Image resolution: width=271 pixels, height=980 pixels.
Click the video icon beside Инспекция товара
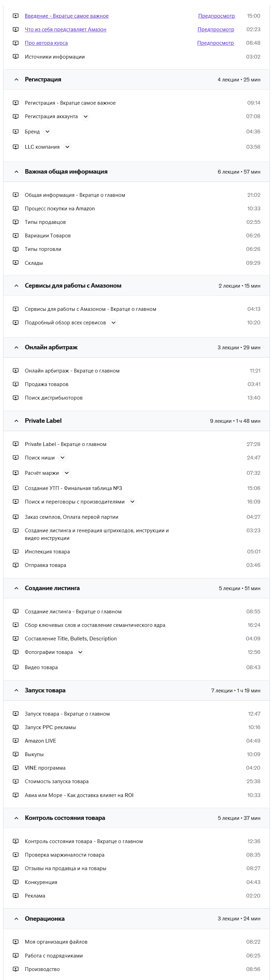click(15, 552)
